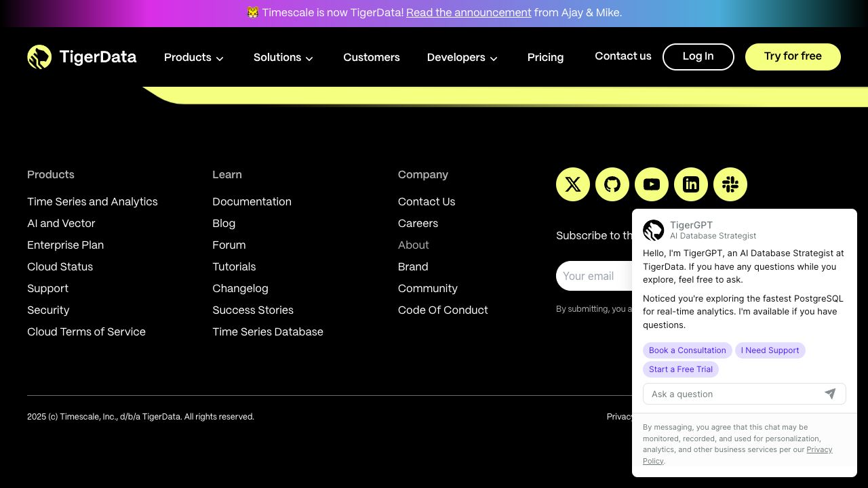Click the Try for free button

click(793, 57)
